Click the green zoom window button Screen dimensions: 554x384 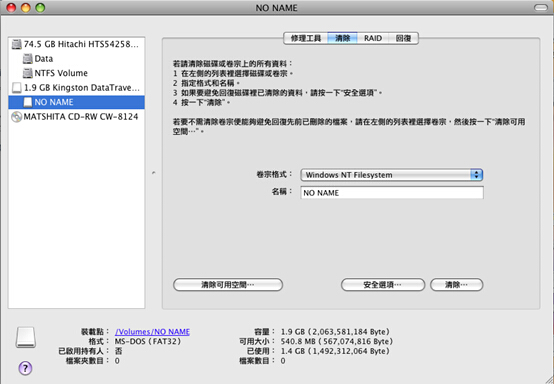[x=40, y=7]
